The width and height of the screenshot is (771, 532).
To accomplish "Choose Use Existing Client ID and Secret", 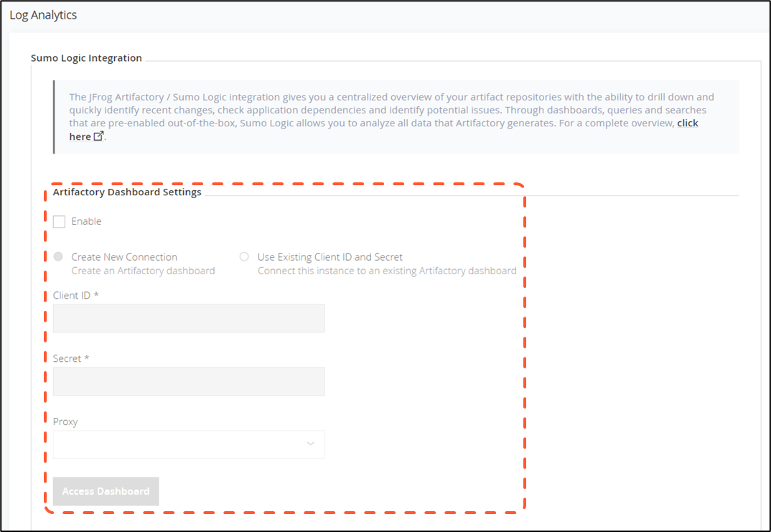I will pos(244,256).
